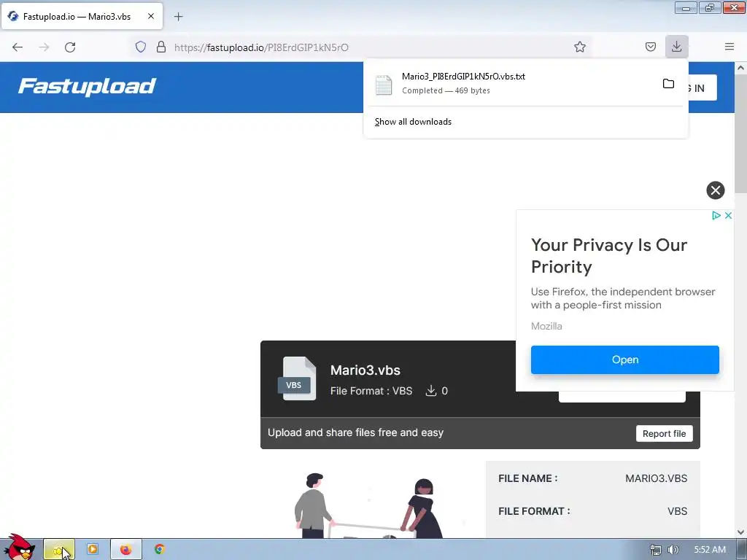The height and width of the screenshot is (560, 747).
Task: Click the Mario3.vbs file title
Action: click(x=365, y=370)
